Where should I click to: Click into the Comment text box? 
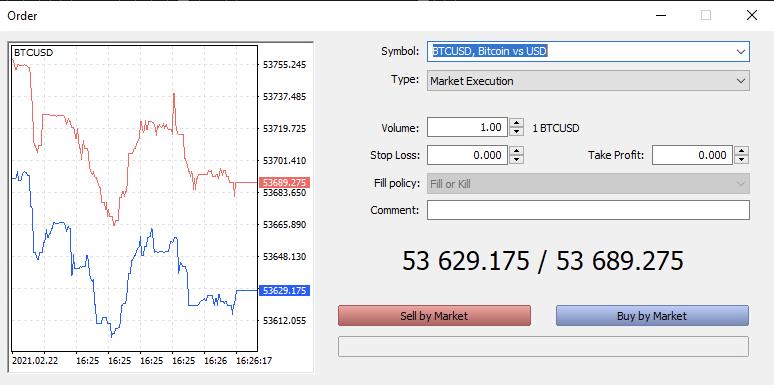588,210
